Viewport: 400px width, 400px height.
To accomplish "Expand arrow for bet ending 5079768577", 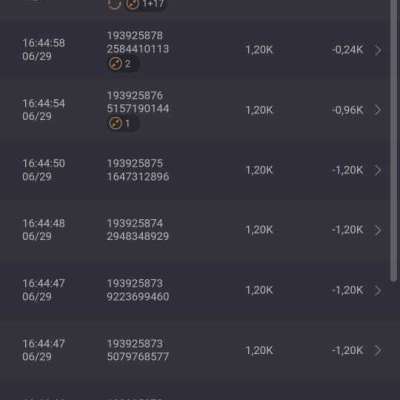I will pos(378,350).
